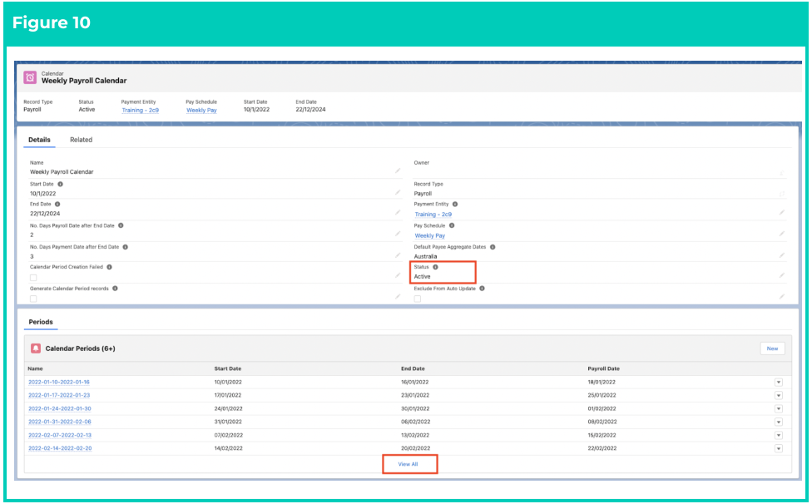Edit No. Days Payroll Date pencil icon
Screen dimensions: 812x504
point(398,234)
